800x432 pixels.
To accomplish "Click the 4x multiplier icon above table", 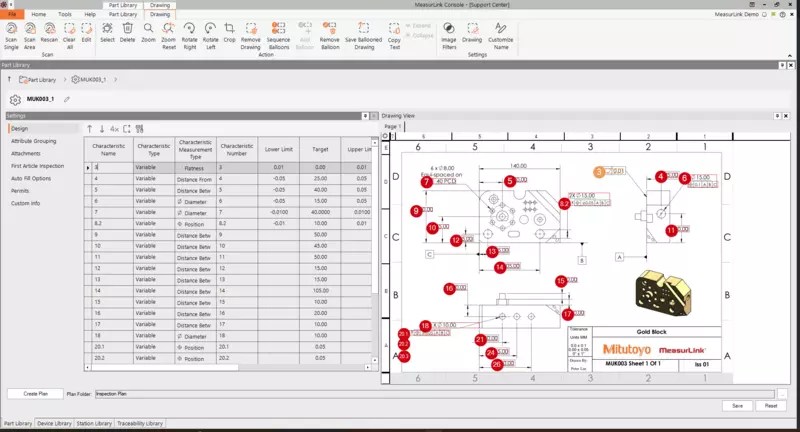I will [x=114, y=129].
